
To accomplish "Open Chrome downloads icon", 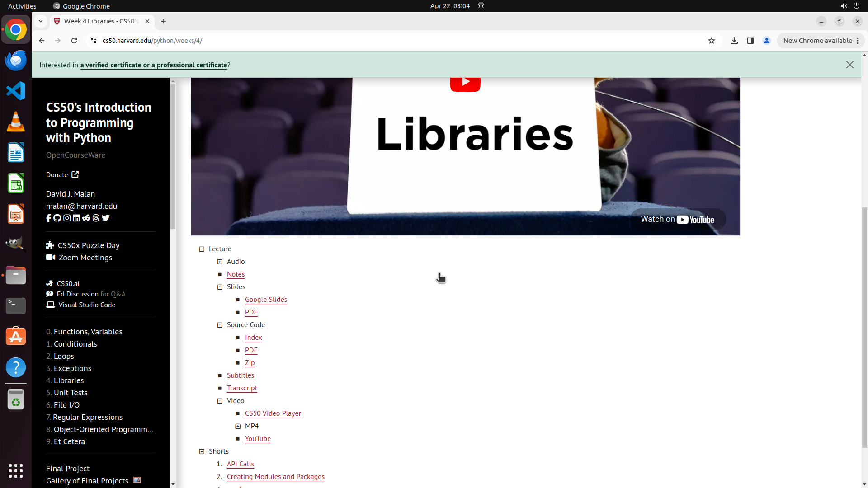I will coord(734,41).
